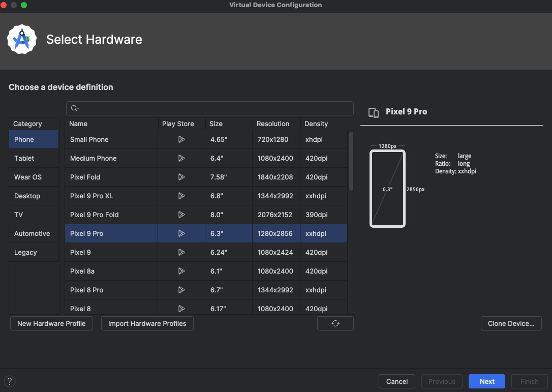Select the Pixel 8 Pro device name
Image resolution: width=552 pixels, height=392 pixels.
click(x=86, y=290)
